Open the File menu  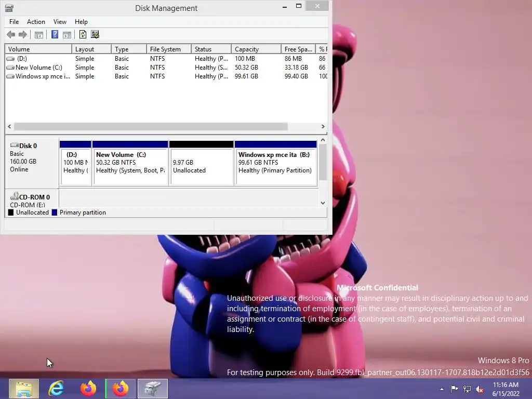coord(14,22)
